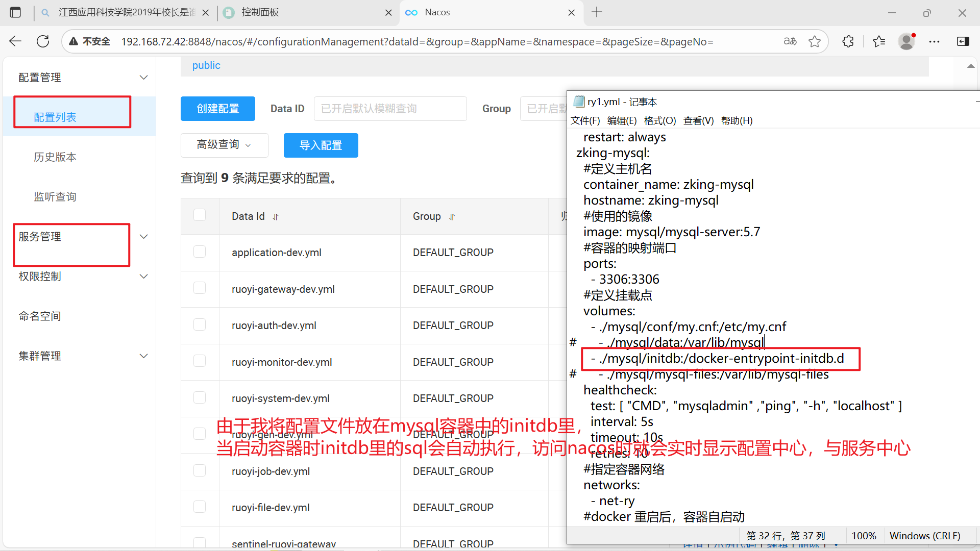Check the ruoyi-job-dev.yml row checkbox

[x=200, y=470]
